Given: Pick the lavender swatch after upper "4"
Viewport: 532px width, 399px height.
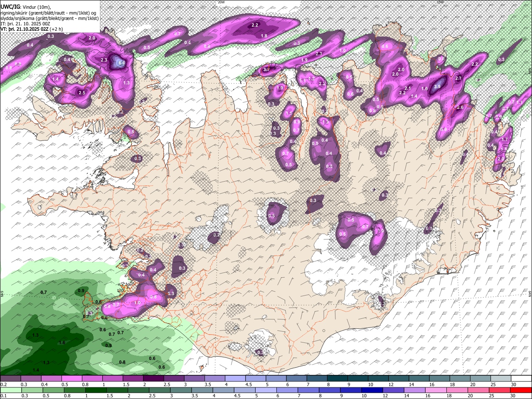Looking at the screenshot, I should point(235,379).
